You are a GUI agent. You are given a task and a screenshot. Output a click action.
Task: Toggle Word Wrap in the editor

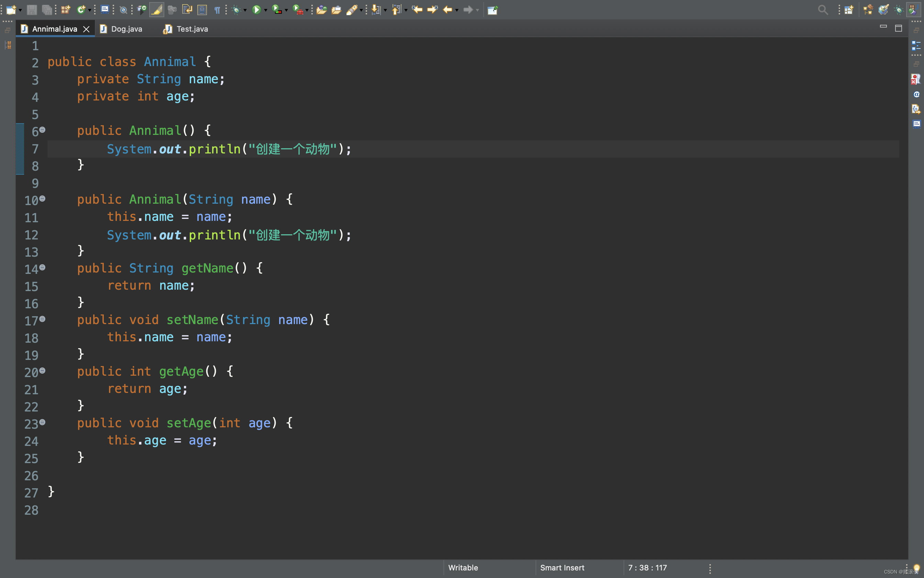(187, 10)
